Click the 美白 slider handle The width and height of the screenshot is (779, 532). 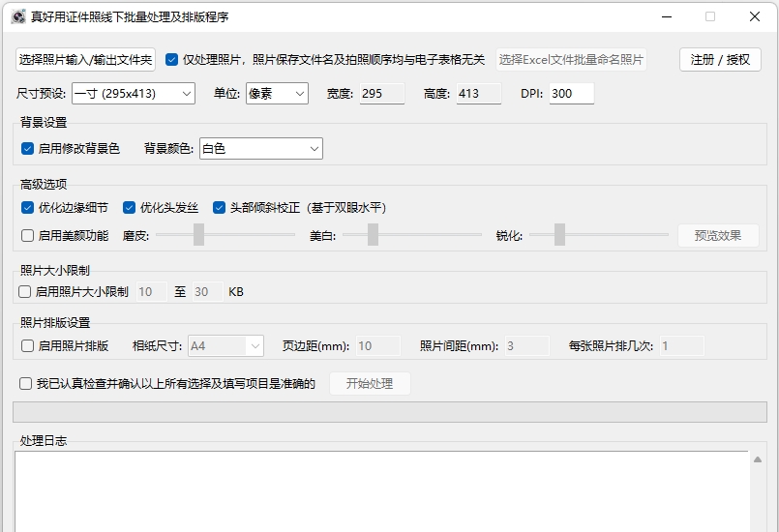point(373,234)
